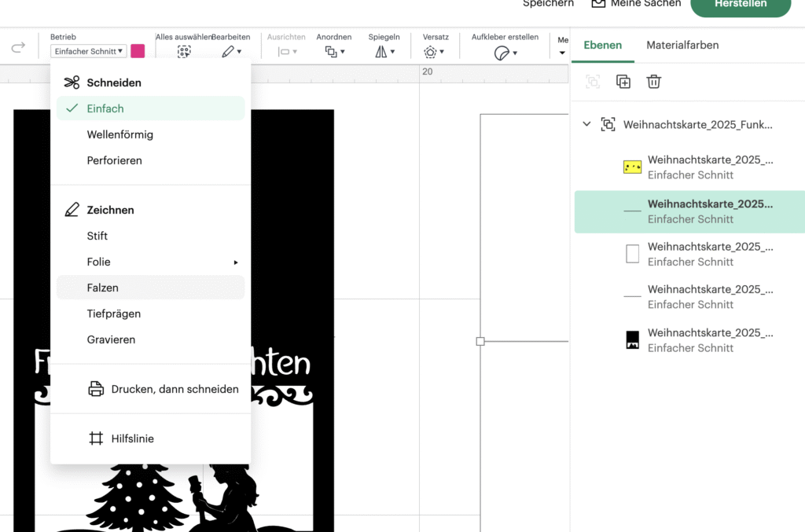The height and width of the screenshot is (532, 805).
Task: Delete layer using the trash icon
Action: 653,82
